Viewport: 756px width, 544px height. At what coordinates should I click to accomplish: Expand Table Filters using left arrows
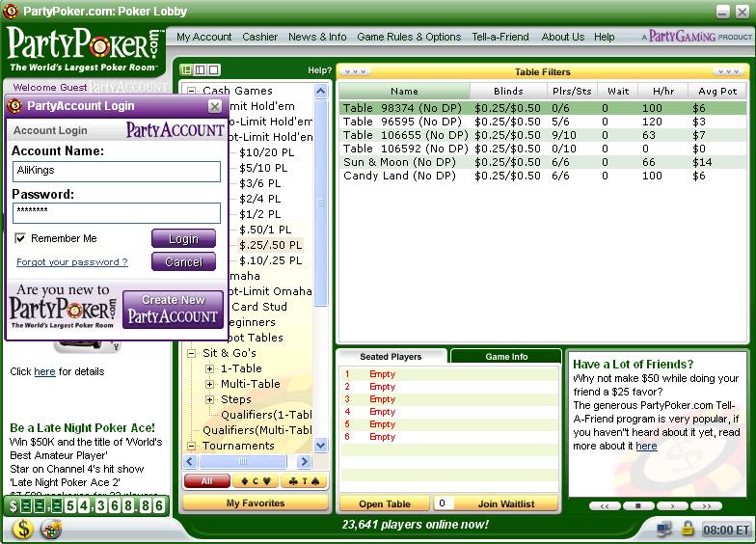pyautogui.click(x=355, y=71)
